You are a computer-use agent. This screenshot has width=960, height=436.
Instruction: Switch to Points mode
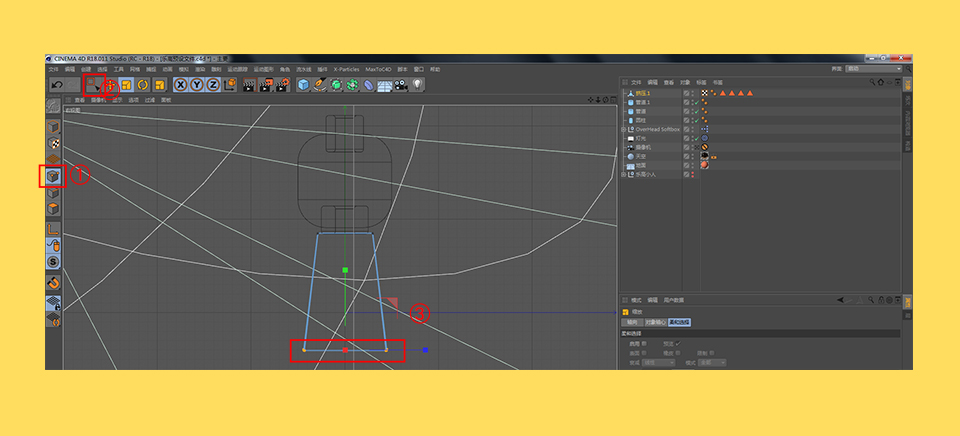54,176
